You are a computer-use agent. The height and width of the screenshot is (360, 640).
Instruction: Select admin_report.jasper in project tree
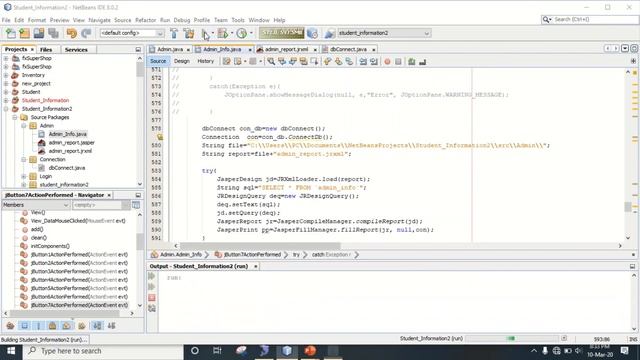pos(71,142)
